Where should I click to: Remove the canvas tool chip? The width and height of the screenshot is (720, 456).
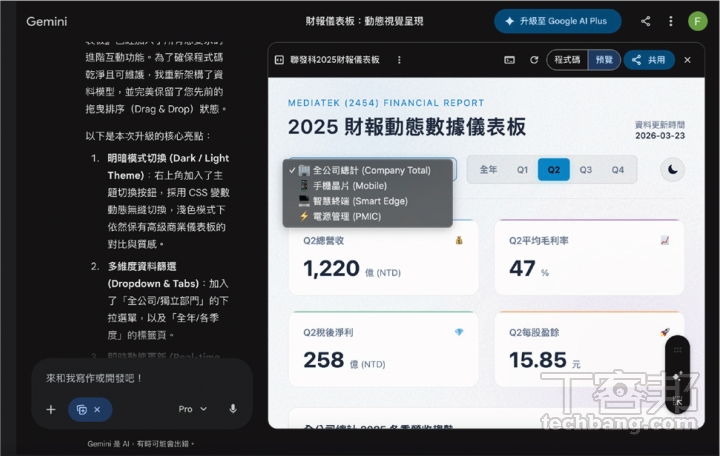tap(97, 410)
